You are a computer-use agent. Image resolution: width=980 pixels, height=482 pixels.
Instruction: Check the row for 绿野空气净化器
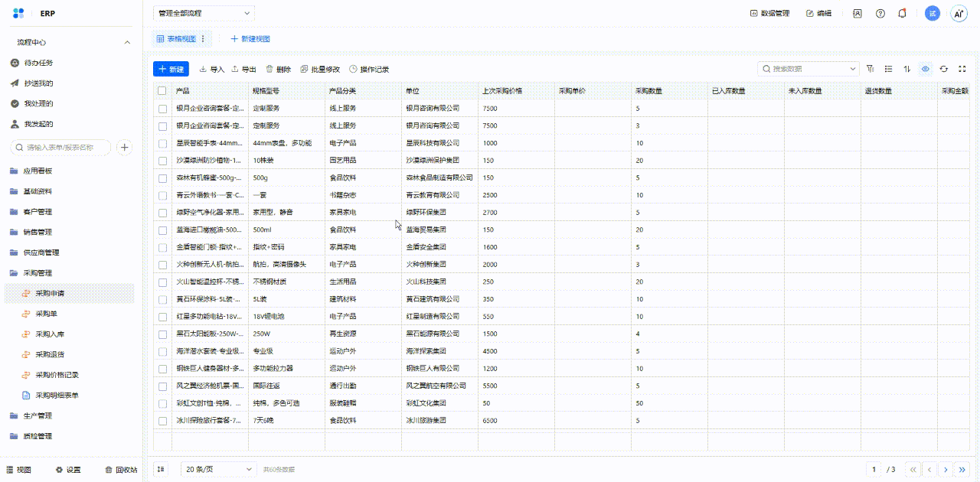[x=162, y=213]
